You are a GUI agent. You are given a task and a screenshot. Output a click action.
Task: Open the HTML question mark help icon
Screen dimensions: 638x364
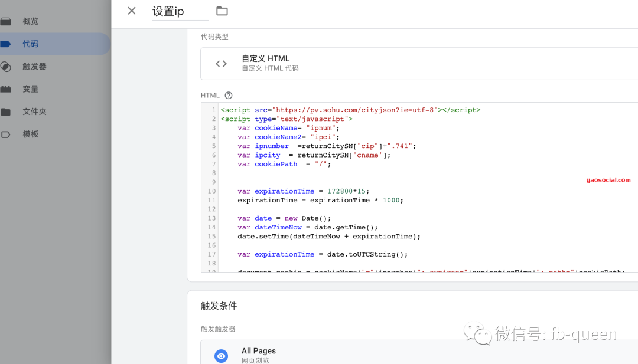click(x=228, y=95)
